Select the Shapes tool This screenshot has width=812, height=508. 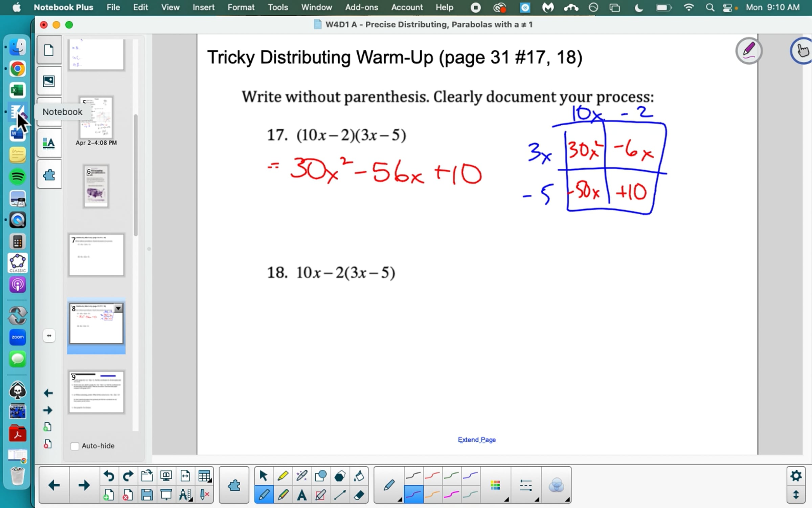321,476
